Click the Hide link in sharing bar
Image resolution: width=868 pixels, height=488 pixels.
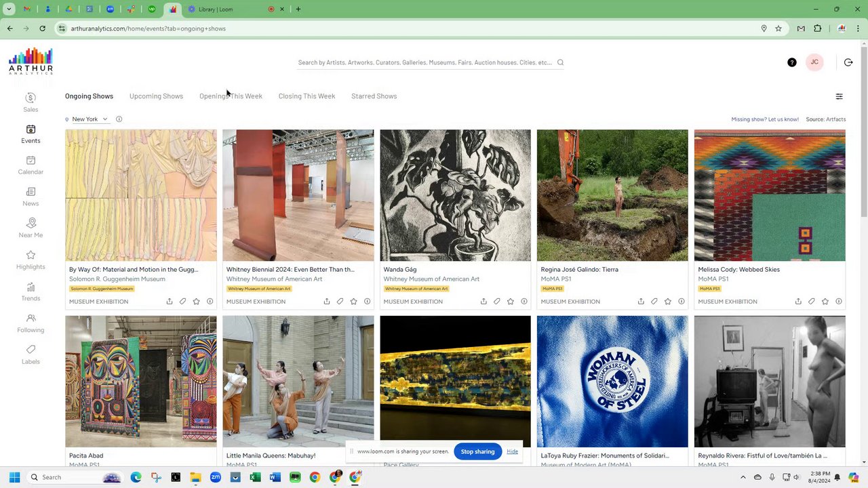point(512,451)
